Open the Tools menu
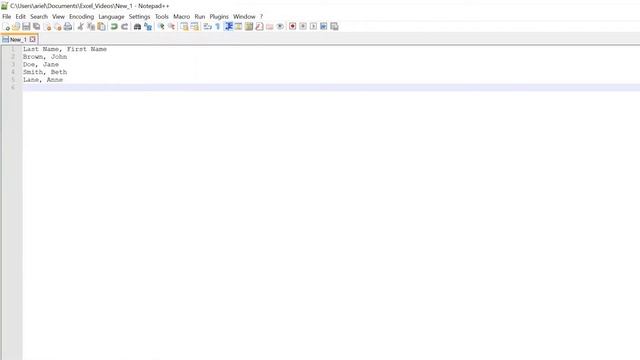This screenshot has width=640, height=360. (x=162, y=17)
